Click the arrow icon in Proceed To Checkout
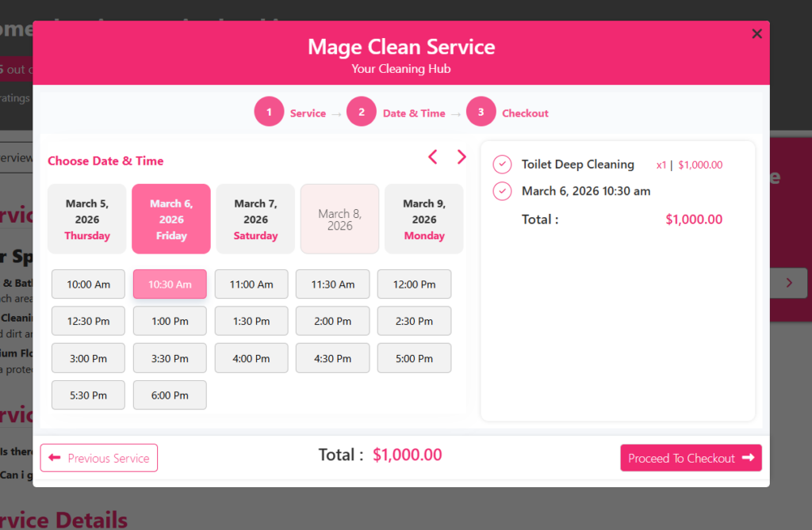This screenshot has height=530, width=812. coord(749,458)
